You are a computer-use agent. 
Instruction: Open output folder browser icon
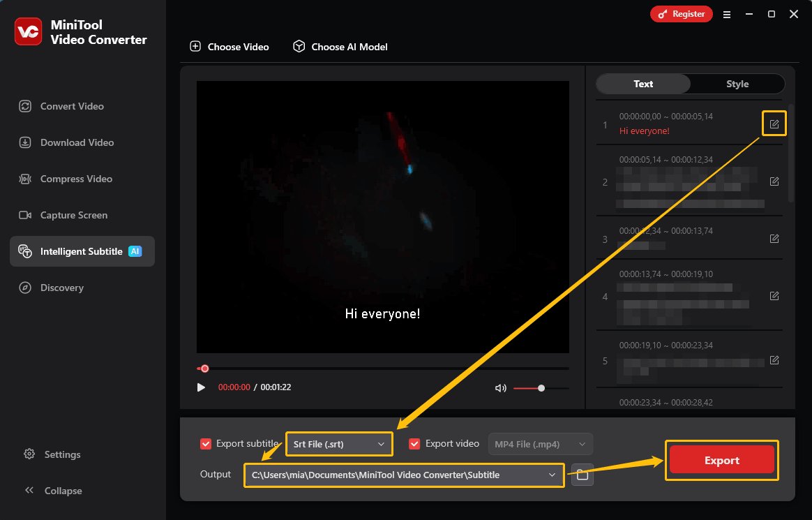tap(582, 475)
